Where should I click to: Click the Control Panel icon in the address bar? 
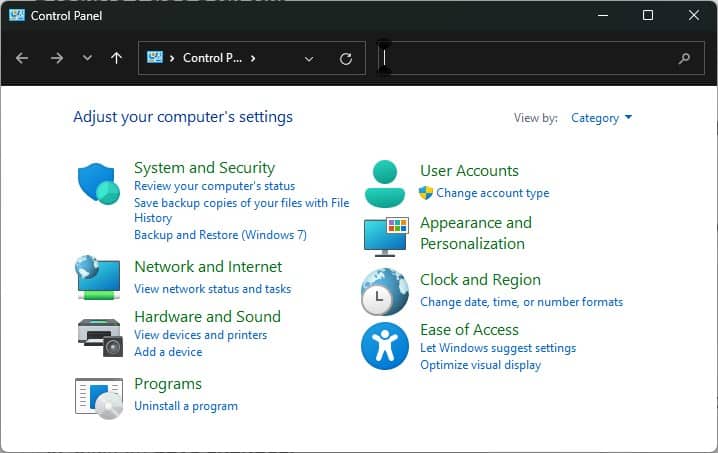155,57
